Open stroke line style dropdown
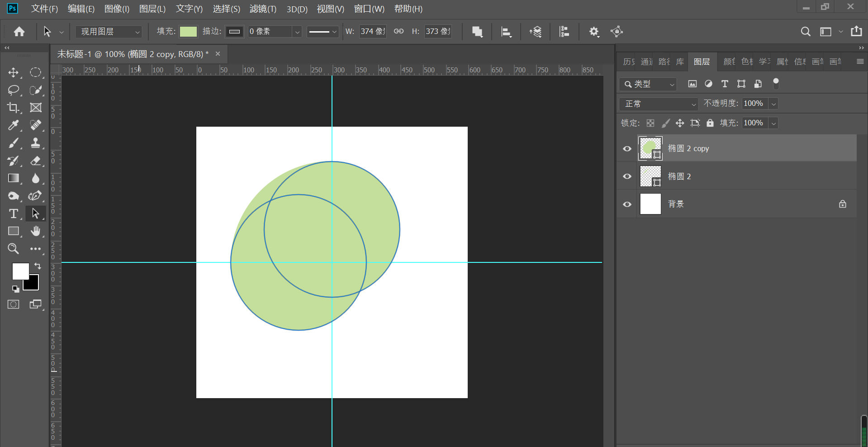The image size is (868, 447). tap(323, 32)
